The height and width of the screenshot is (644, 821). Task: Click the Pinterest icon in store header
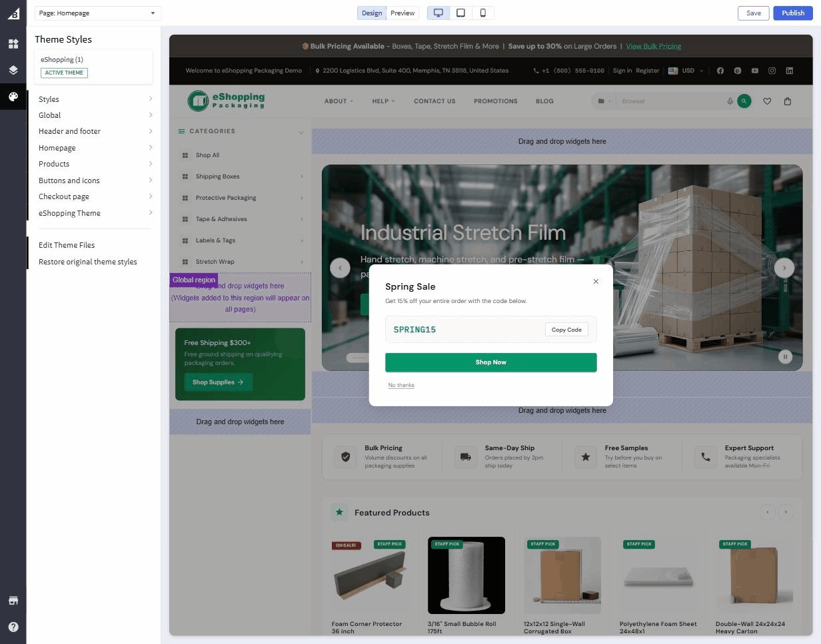[x=737, y=71]
